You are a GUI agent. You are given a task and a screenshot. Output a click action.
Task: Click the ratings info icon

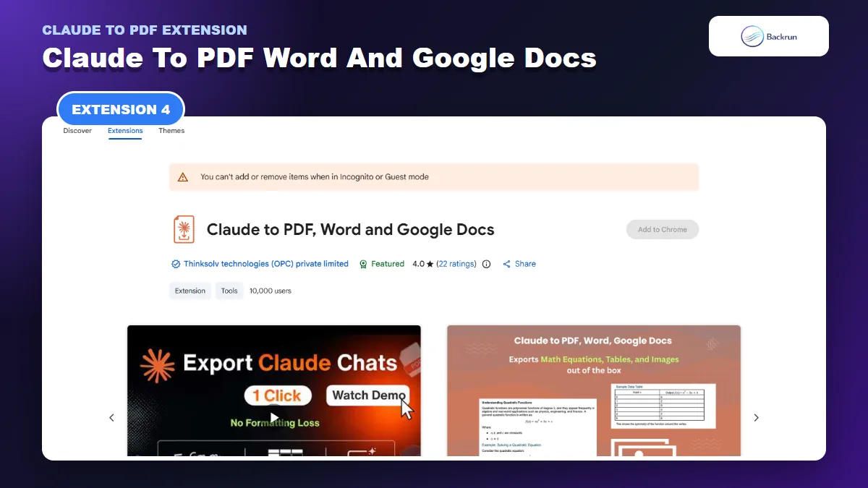tap(486, 264)
